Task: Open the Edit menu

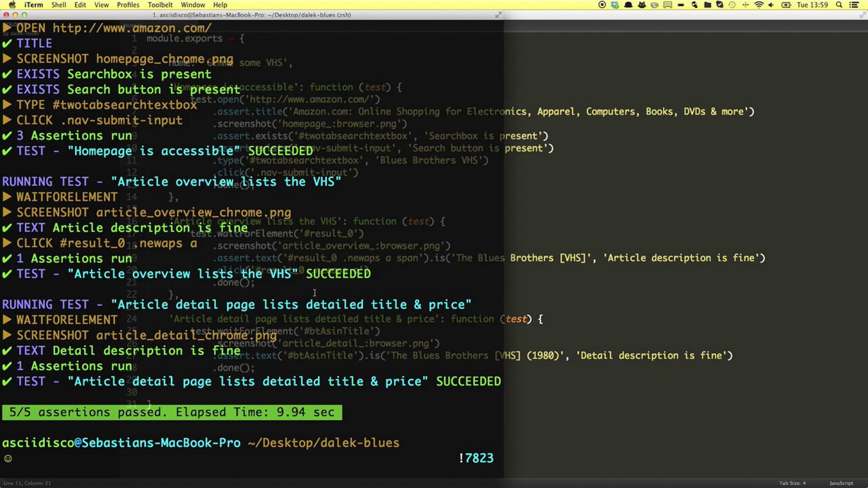Action: 80,5
